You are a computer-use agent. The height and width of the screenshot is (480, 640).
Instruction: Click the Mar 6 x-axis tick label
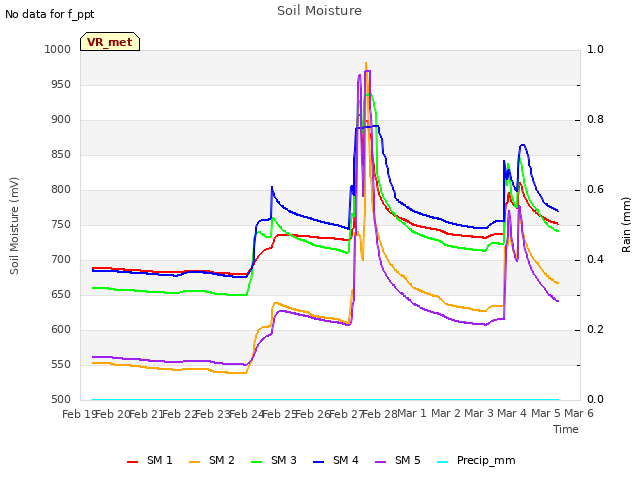(579, 413)
